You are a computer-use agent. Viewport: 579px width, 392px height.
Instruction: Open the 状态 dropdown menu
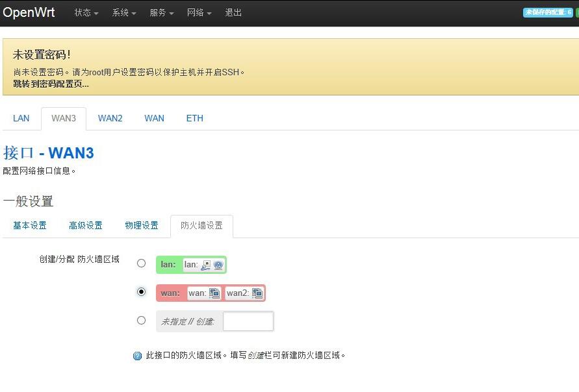tap(86, 13)
